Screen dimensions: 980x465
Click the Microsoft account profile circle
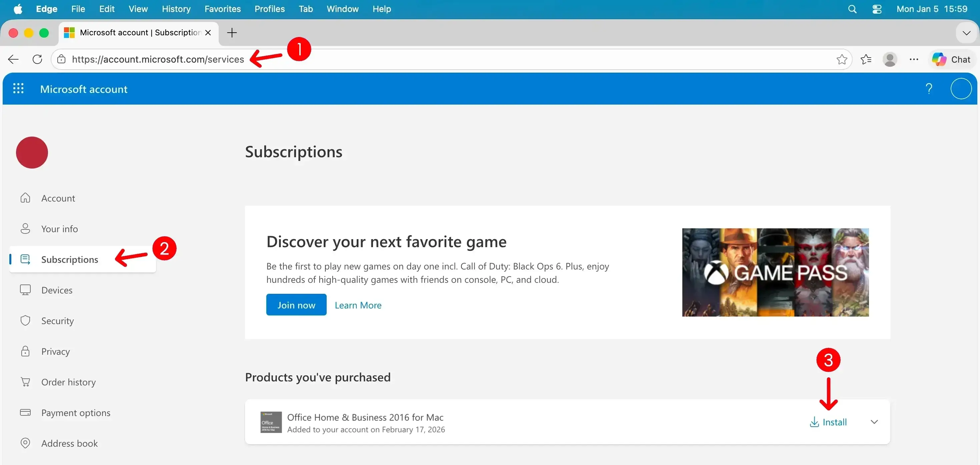(961, 89)
